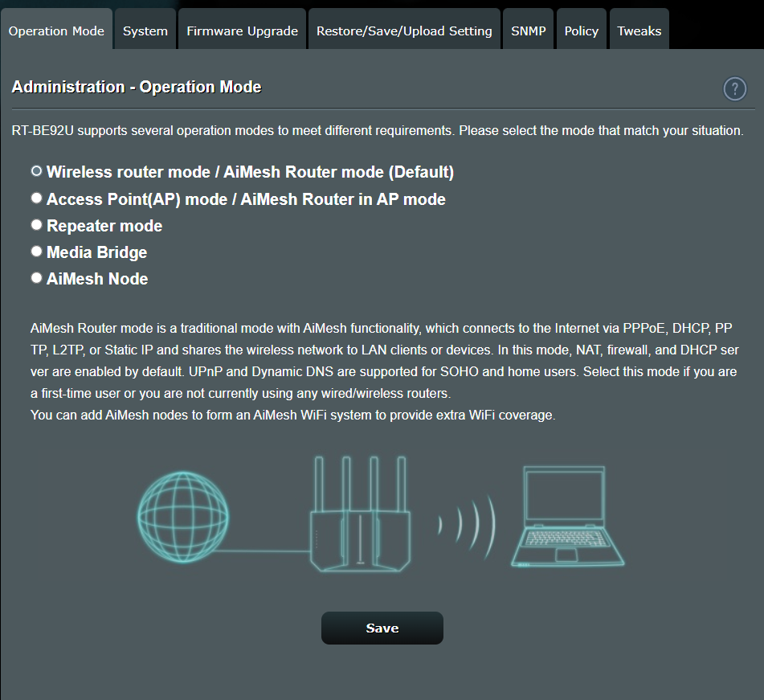Open the Tweaks tab
Viewport: 764px width, 700px height.
tap(639, 29)
